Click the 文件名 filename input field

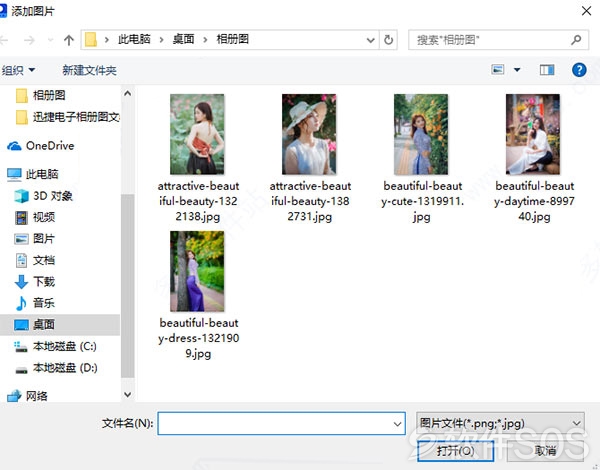pos(281,423)
